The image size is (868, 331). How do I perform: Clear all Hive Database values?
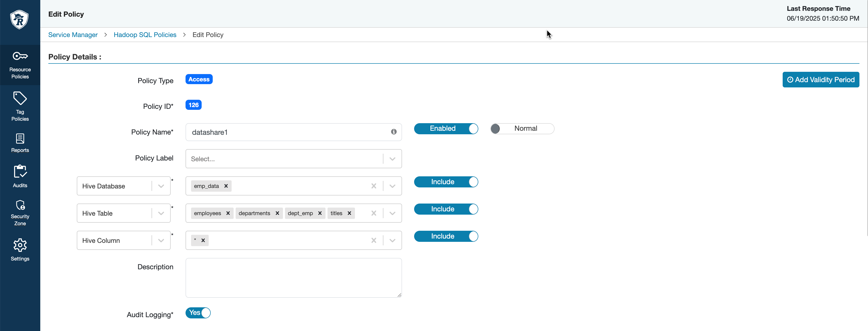(374, 186)
